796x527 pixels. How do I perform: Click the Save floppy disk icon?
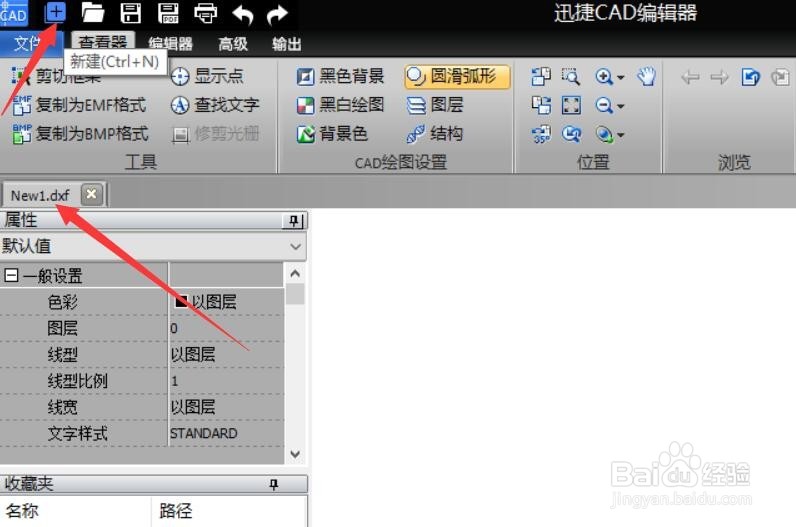click(130, 13)
